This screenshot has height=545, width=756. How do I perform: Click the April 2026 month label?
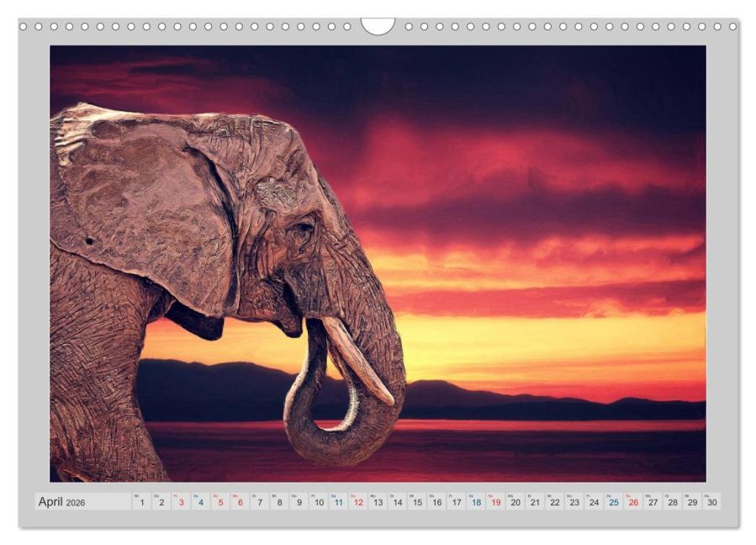coord(61,501)
